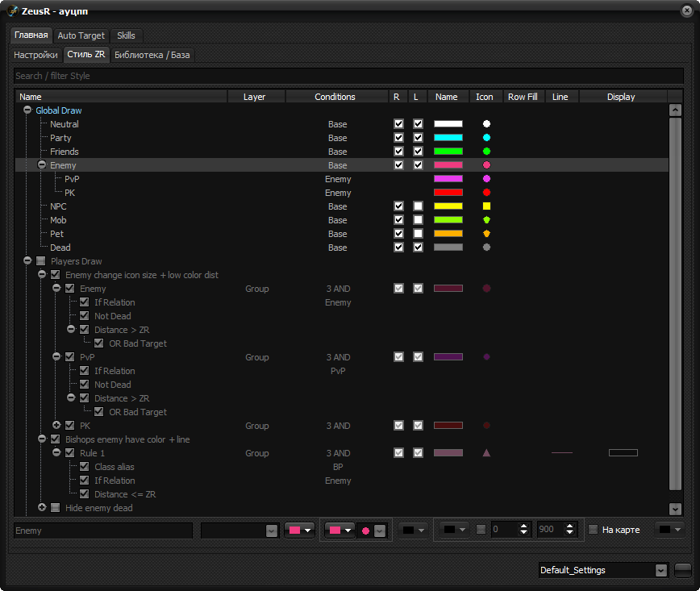Screen dimensions: 700x591
Task: Expand the Hide enemy dead node
Action: pos(42,507)
